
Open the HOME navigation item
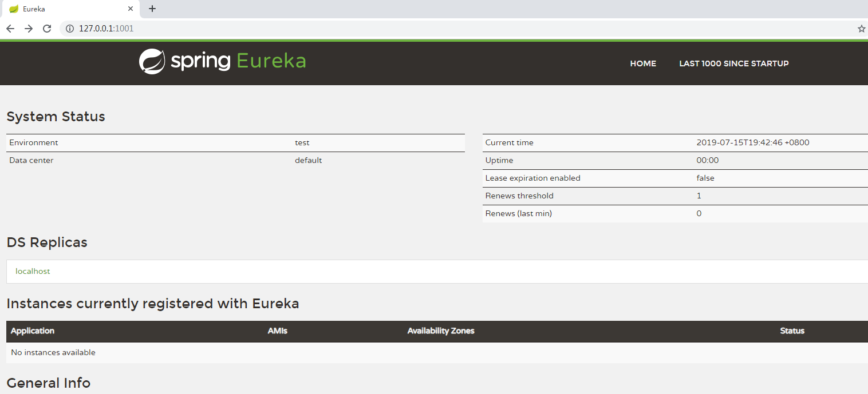pyautogui.click(x=643, y=63)
